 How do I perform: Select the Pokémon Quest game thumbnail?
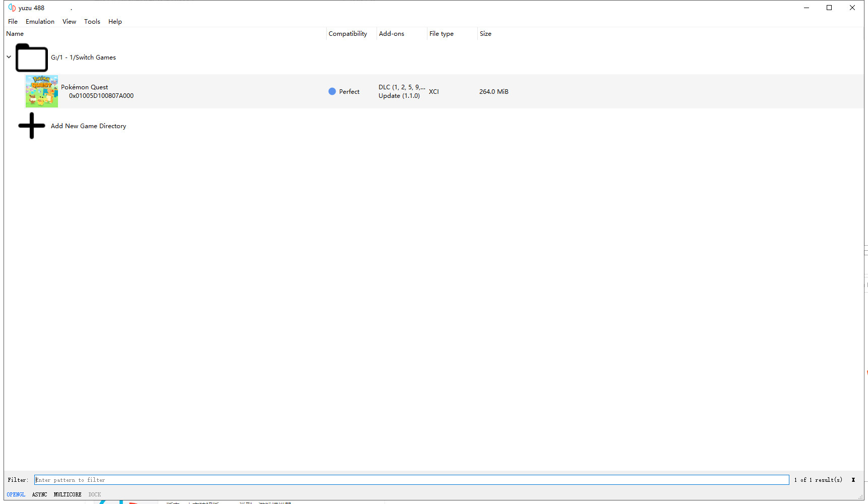point(42,91)
